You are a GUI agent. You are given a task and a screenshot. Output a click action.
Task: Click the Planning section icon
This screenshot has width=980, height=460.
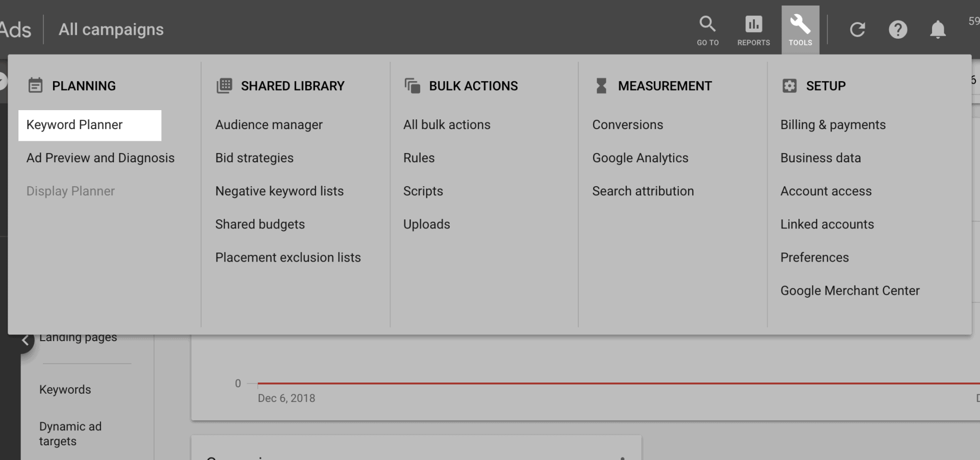coord(35,86)
